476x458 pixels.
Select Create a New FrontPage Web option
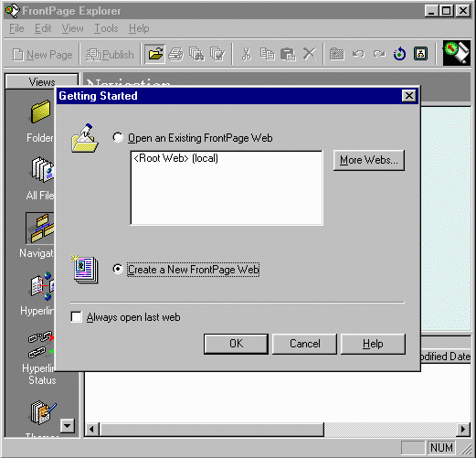[x=118, y=269]
